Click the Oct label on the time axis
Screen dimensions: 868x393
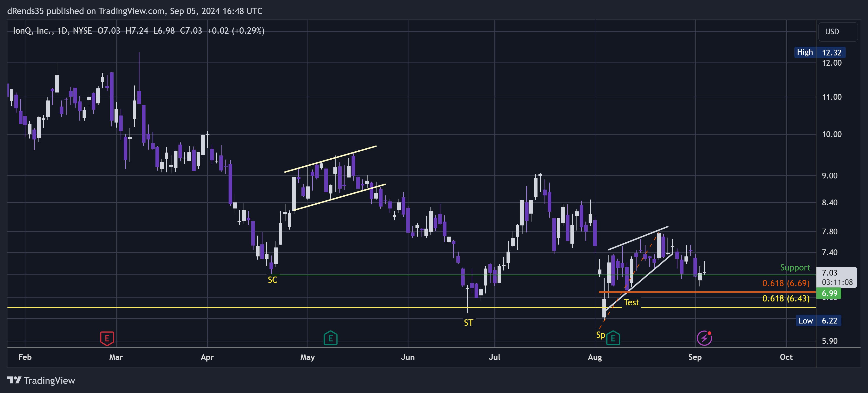(x=786, y=357)
